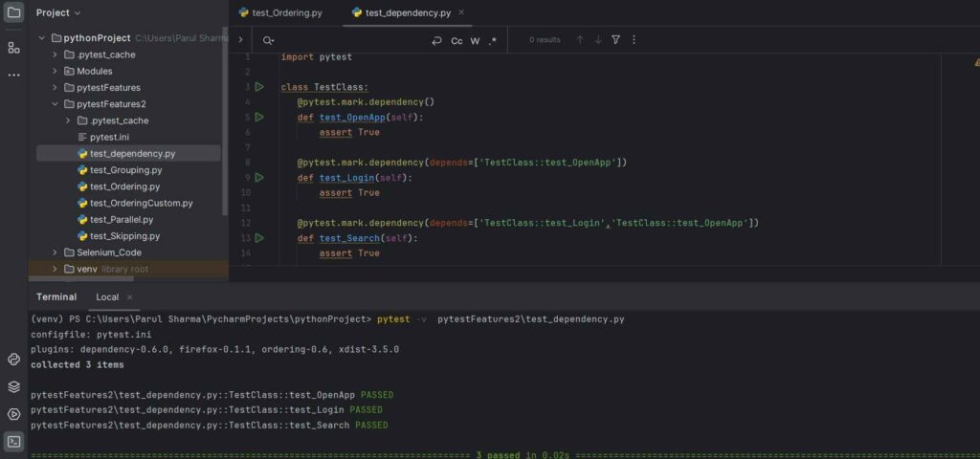Click the test_Search function name in editor
The width and height of the screenshot is (980, 459).
coord(348,238)
